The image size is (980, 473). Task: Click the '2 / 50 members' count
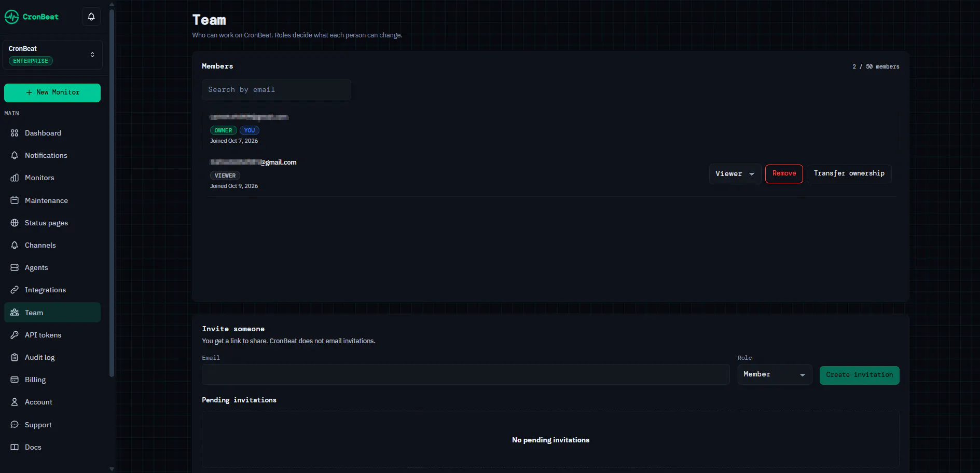(876, 66)
